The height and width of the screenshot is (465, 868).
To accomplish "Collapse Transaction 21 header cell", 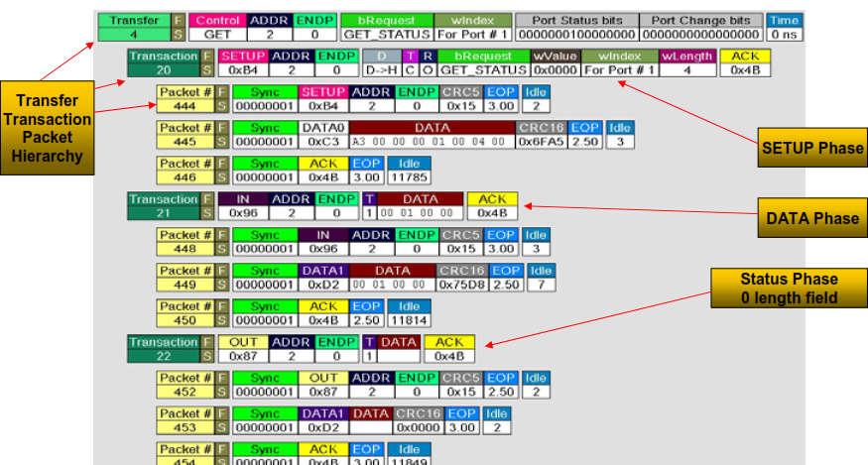I will (x=164, y=206).
